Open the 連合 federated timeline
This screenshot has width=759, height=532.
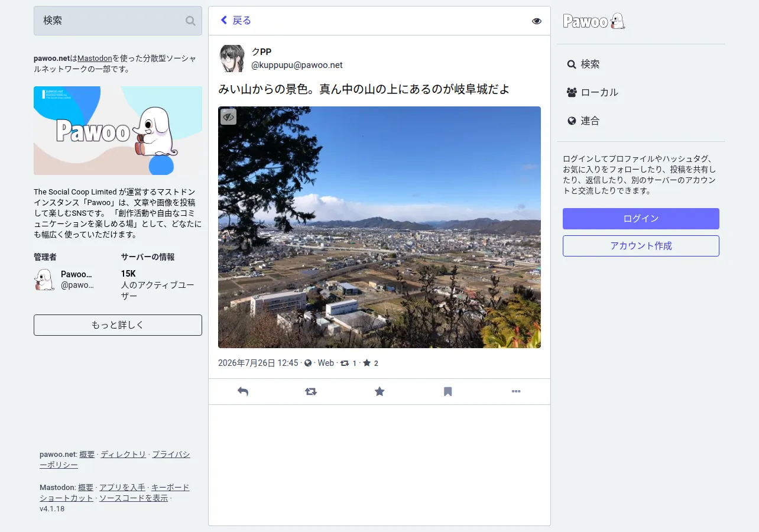583,121
